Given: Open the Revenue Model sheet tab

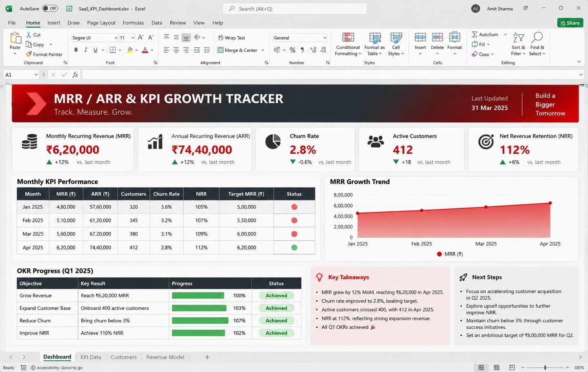Looking at the screenshot, I should [x=165, y=357].
